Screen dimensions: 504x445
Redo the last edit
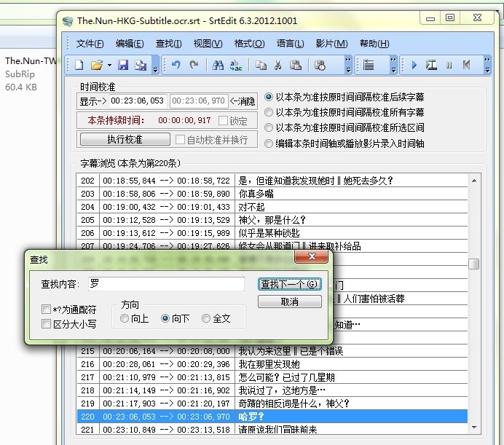coord(194,66)
